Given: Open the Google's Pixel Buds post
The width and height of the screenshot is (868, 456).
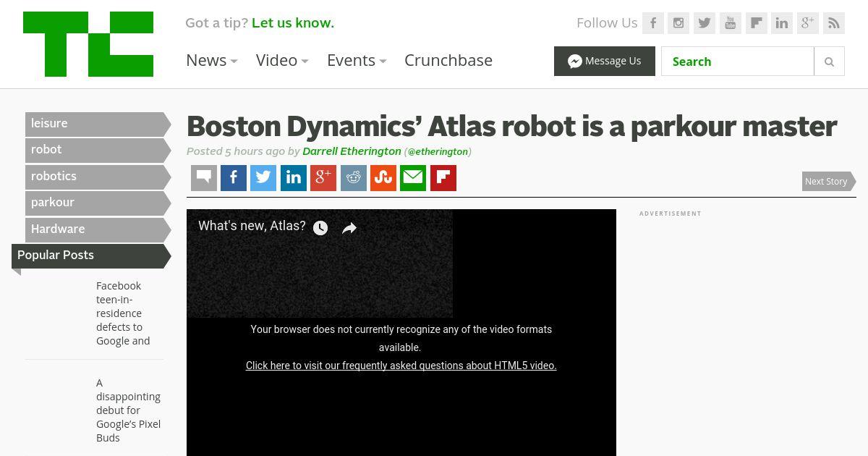Looking at the screenshot, I should click(x=129, y=410).
